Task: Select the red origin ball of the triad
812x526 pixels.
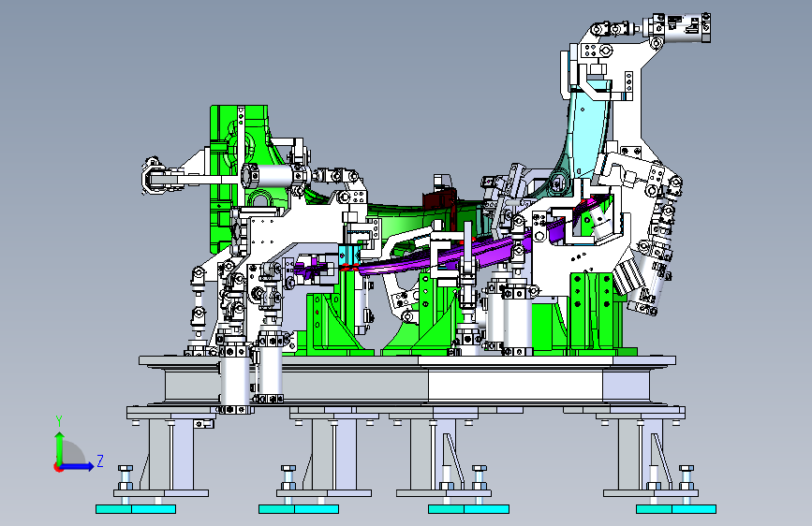Action: tap(58, 467)
